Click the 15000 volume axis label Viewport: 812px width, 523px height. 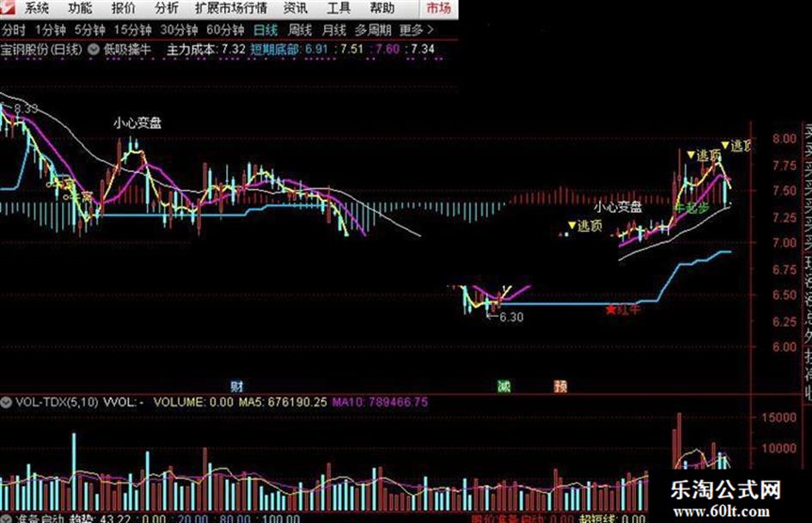click(780, 417)
